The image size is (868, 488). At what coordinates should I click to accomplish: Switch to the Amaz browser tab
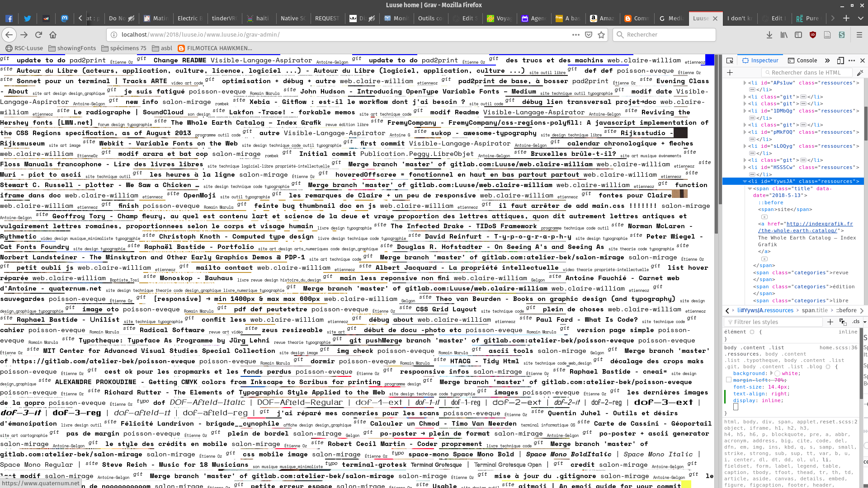click(x=603, y=19)
